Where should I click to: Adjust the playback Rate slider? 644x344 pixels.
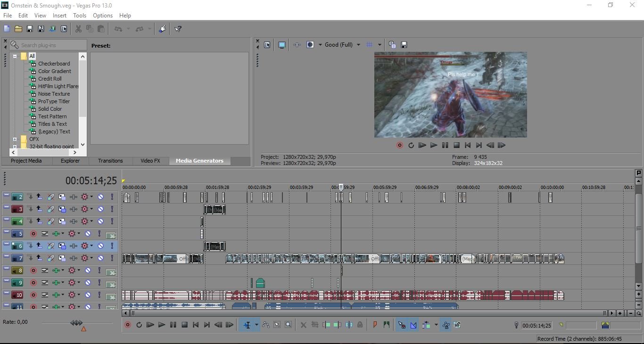77,323
